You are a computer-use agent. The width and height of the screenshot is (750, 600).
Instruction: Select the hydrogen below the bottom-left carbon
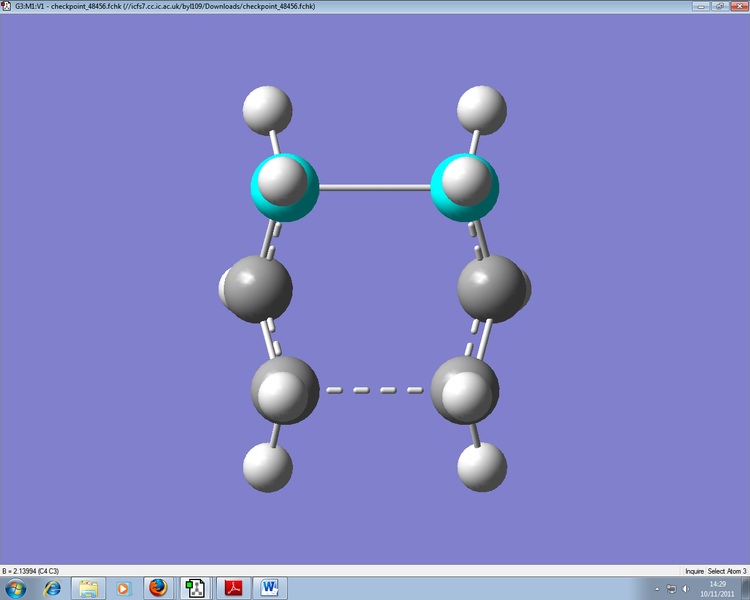coord(268,467)
